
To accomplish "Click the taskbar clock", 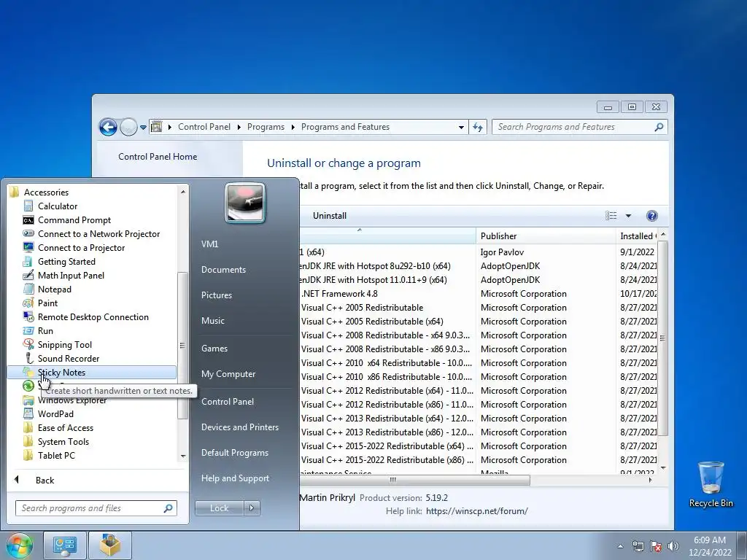I will tap(709, 546).
